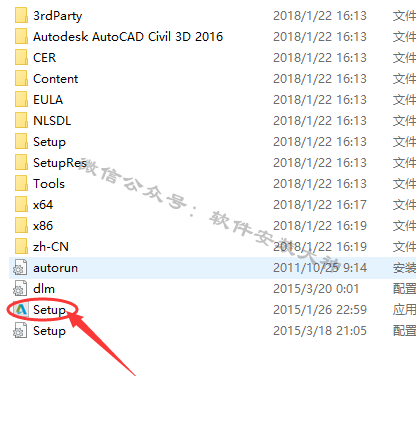Select the Setup configuration settings file icon

pyautogui.click(x=20, y=331)
